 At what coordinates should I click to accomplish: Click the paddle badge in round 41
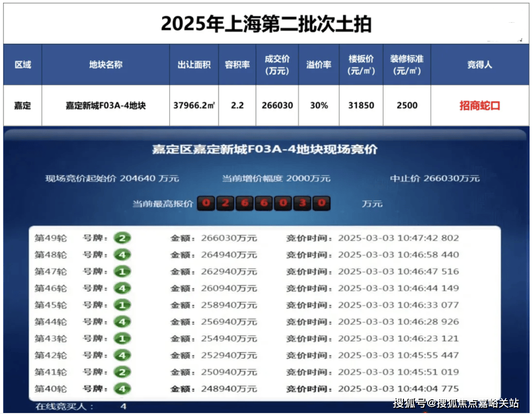(122, 373)
